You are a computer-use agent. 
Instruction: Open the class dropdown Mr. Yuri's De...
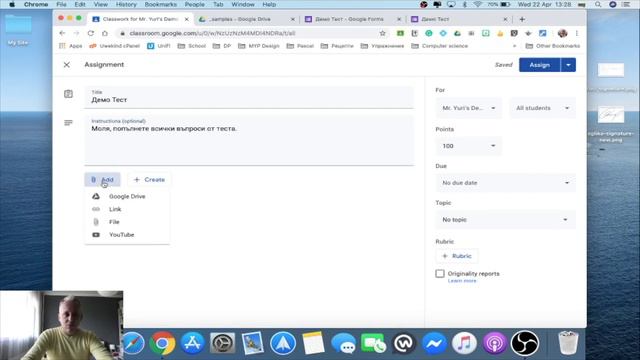coord(469,108)
